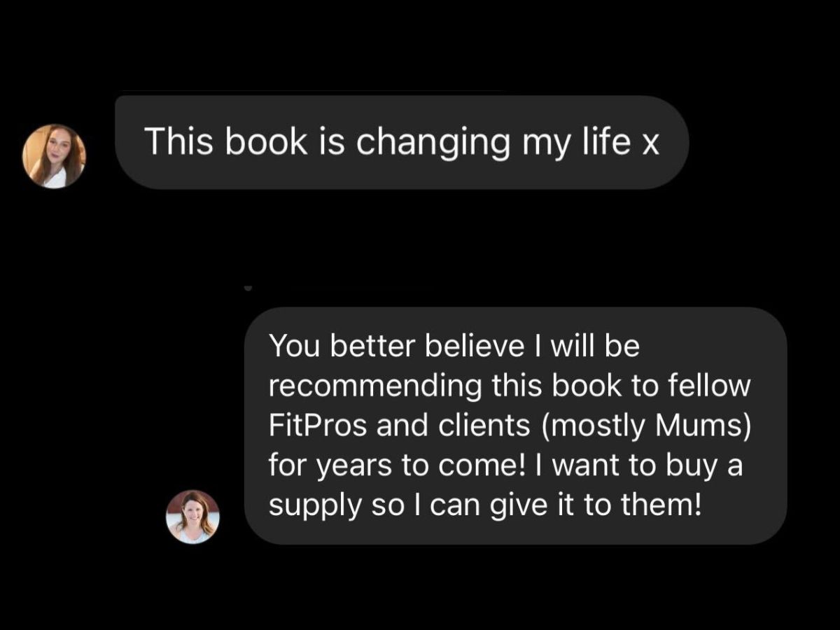Click the line "supply so I can give it to them!"
The image size is (840, 630).
[484, 505]
